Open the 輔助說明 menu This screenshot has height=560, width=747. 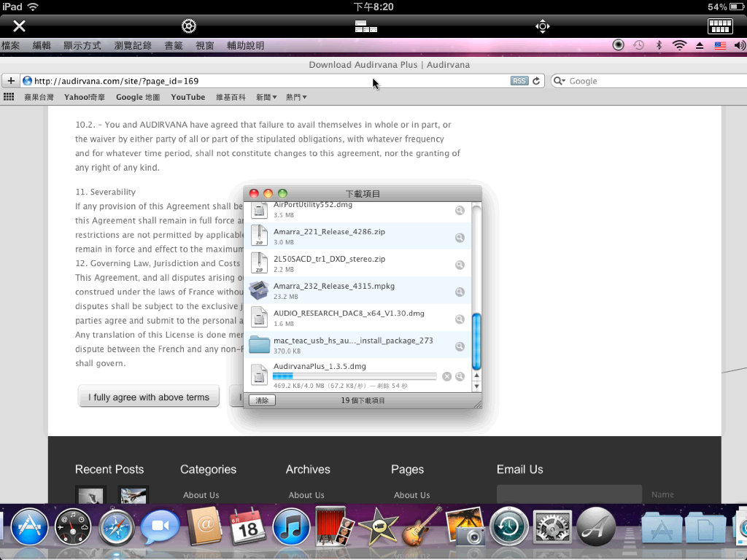coord(245,46)
